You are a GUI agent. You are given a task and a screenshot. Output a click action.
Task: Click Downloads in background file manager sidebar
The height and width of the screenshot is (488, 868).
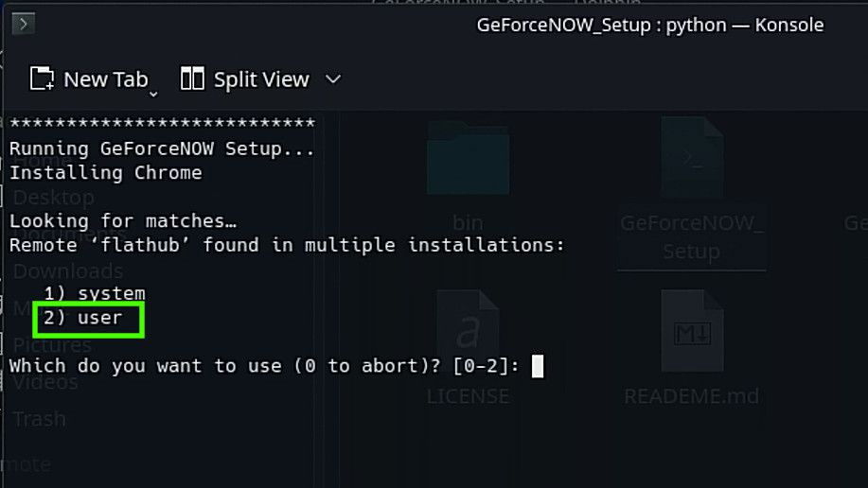(x=68, y=271)
